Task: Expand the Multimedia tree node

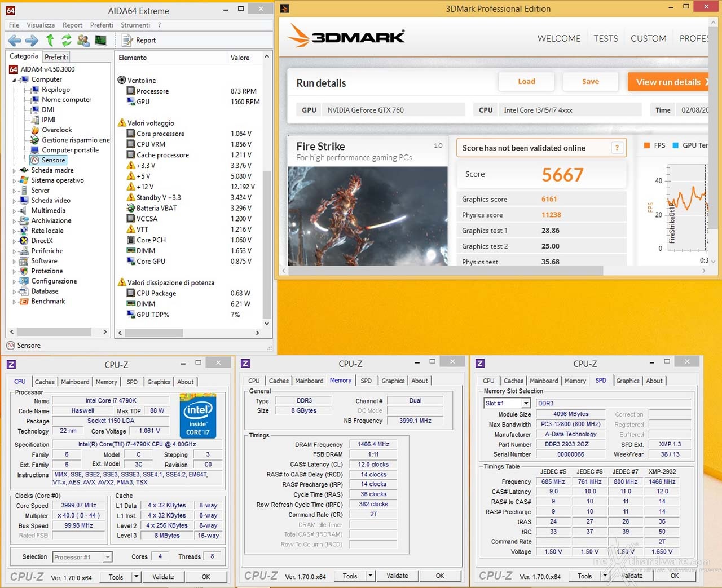Action: [14, 211]
